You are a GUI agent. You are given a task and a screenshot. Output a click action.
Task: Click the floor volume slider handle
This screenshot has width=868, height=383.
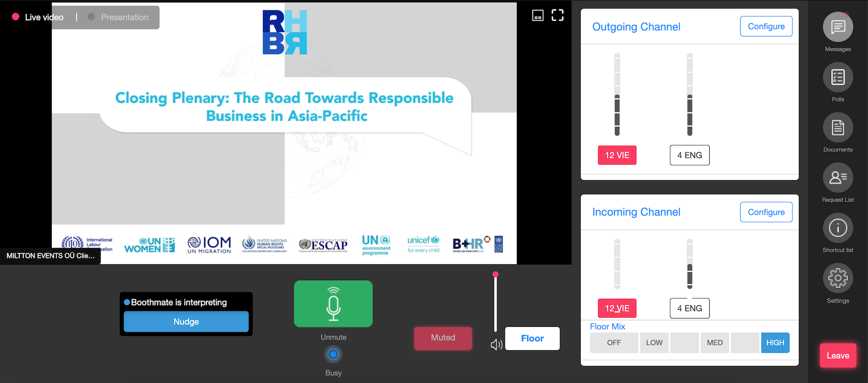(x=495, y=274)
